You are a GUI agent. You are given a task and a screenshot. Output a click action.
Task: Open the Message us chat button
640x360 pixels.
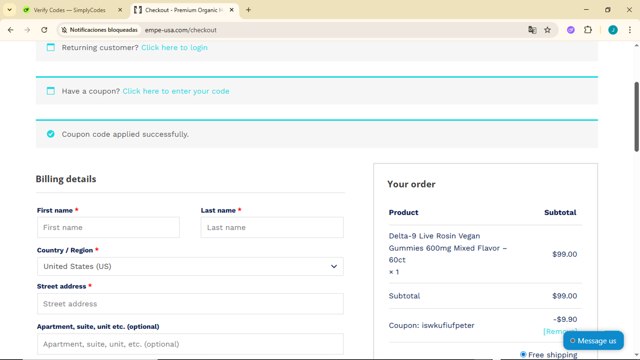click(593, 340)
